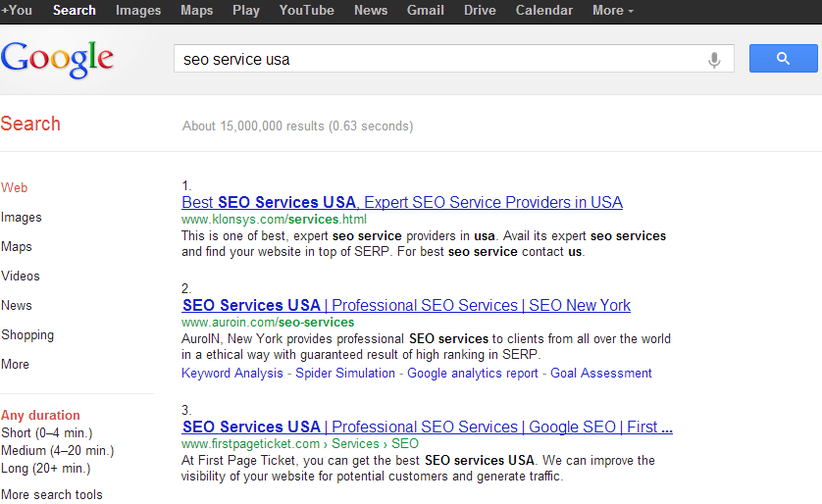The height and width of the screenshot is (504, 822).
Task: Click the Google analytics report sitelink
Action: click(x=473, y=373)
